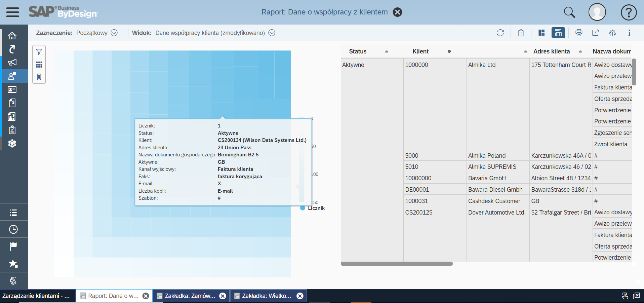Export the report via share icon
The width and height of the screenshot is (644, 303).
[595, 33]
